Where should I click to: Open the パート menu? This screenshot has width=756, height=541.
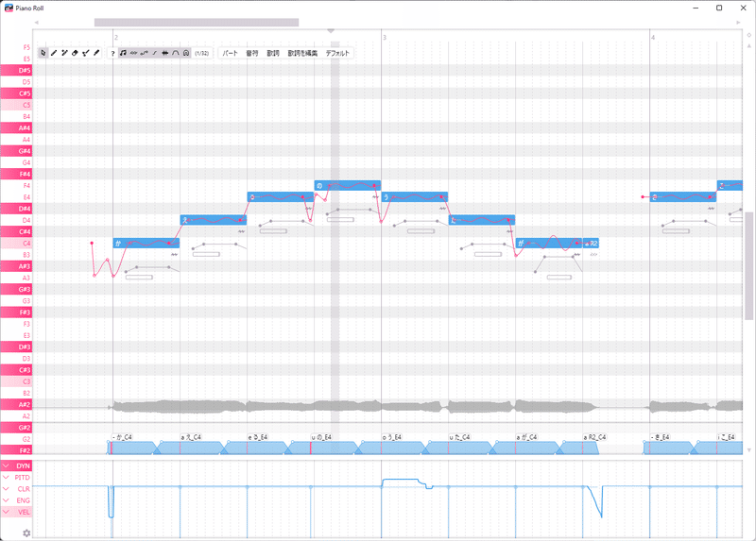(x=231, y=53)
